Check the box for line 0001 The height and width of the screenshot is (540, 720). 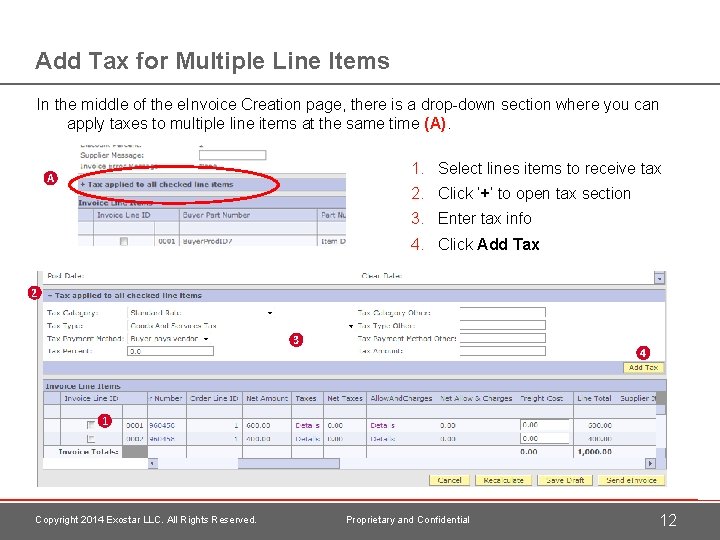click(91, 425)
